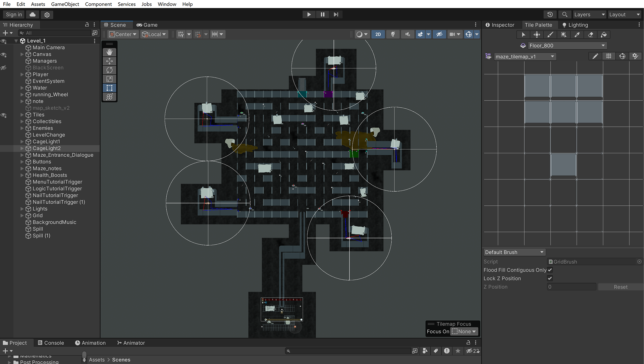
Task: Toggle Tile Palette edit pencil
Action: (x=595, y=56)
